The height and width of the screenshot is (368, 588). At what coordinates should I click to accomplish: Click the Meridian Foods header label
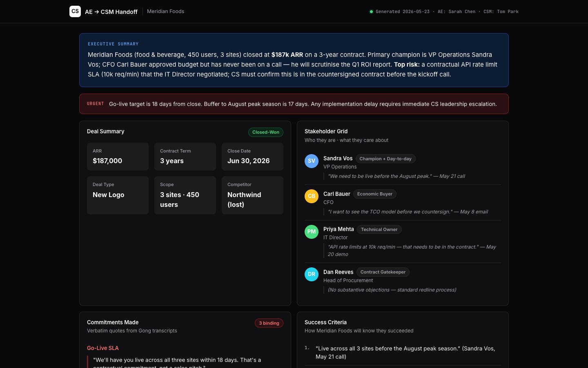coord(165,11)
